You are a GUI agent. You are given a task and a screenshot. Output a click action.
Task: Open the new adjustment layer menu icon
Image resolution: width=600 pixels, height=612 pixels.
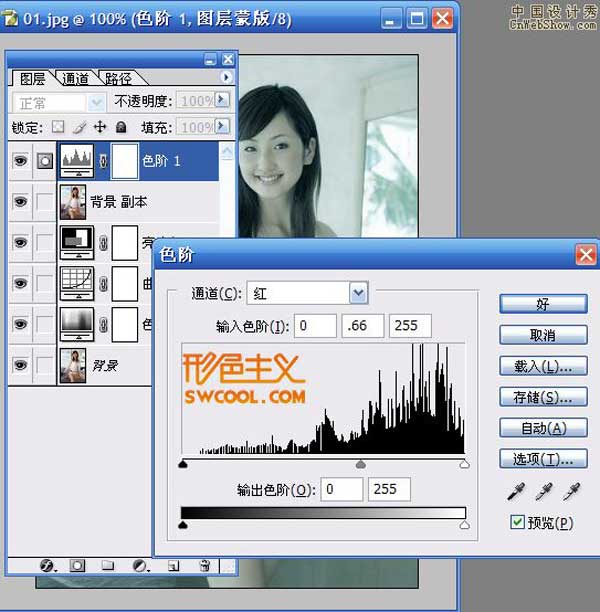pyautogui.click(x=140, y=565)
